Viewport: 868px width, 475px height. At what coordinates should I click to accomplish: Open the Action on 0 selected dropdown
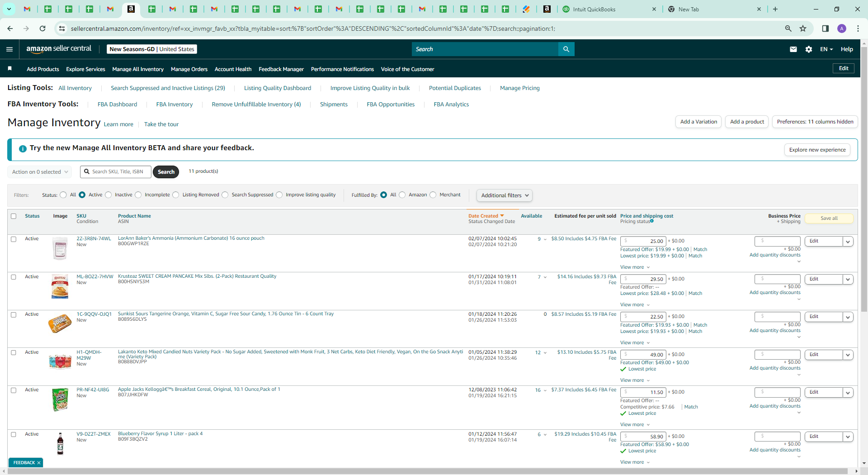pyautogui.click(x=40, y=172)
